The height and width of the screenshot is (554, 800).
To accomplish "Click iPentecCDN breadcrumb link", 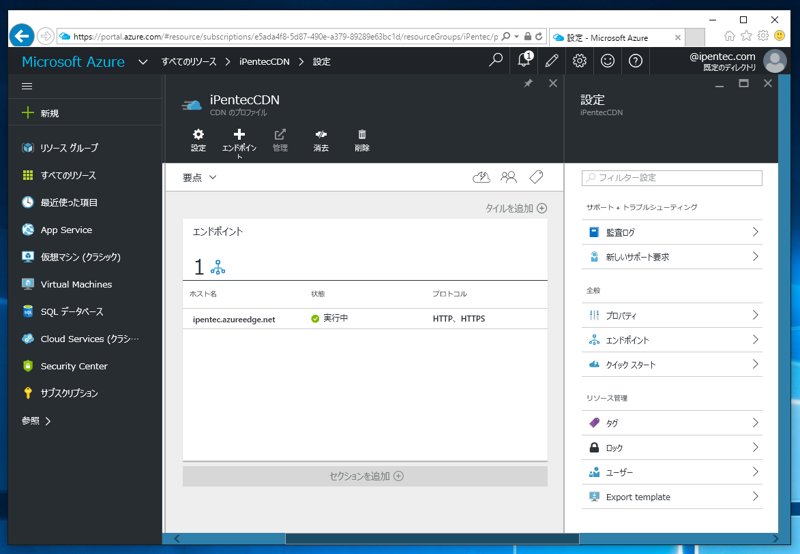I will pyautogui.click(x=264, y=62).
